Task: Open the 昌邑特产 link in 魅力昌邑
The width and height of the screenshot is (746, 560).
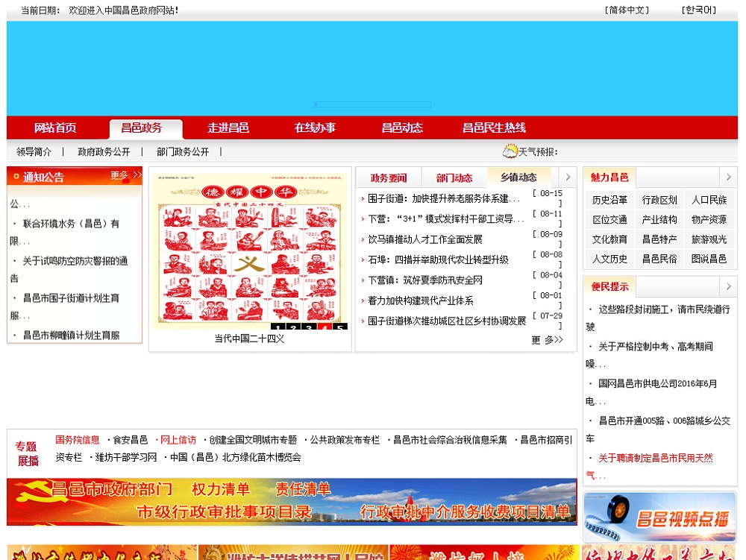Action: click(x=659, y=239)
